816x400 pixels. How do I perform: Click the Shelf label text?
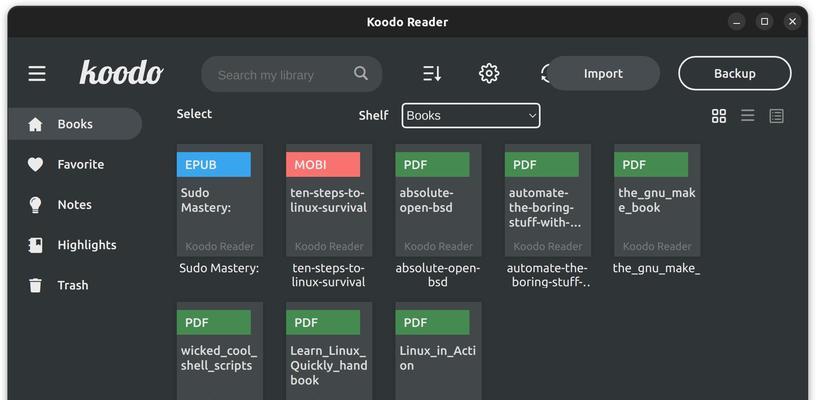[x=373, y=115]
